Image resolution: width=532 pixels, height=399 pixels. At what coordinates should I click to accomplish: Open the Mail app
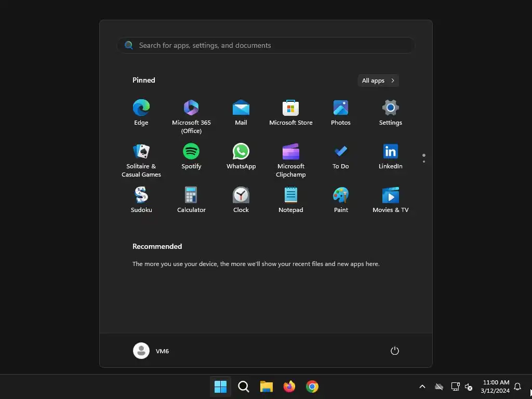click(241, 113)
